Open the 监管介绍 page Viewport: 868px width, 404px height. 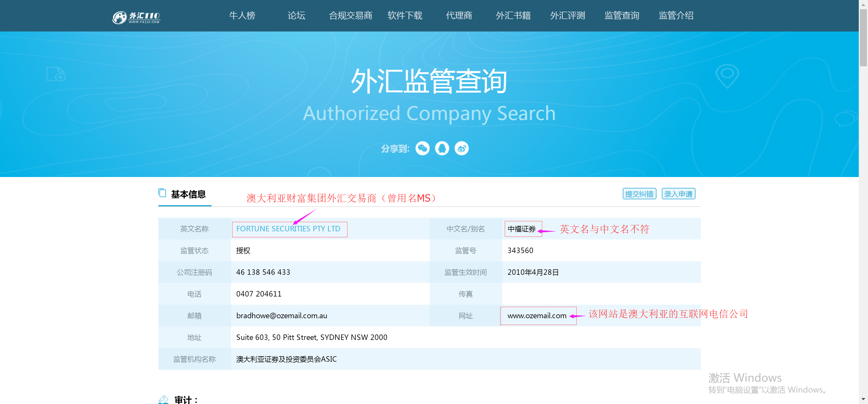[x=676, y=15]
